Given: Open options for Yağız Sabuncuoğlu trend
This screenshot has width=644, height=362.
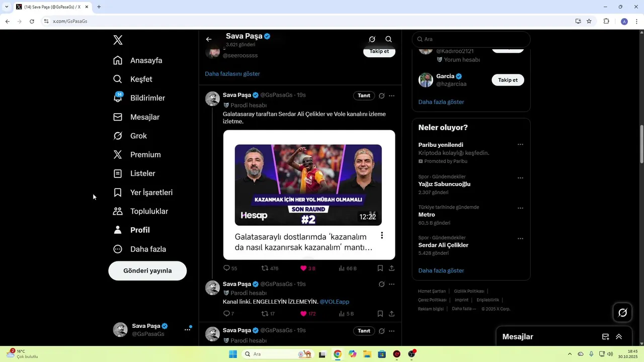Looking at the screenshot, I should 520,178.
